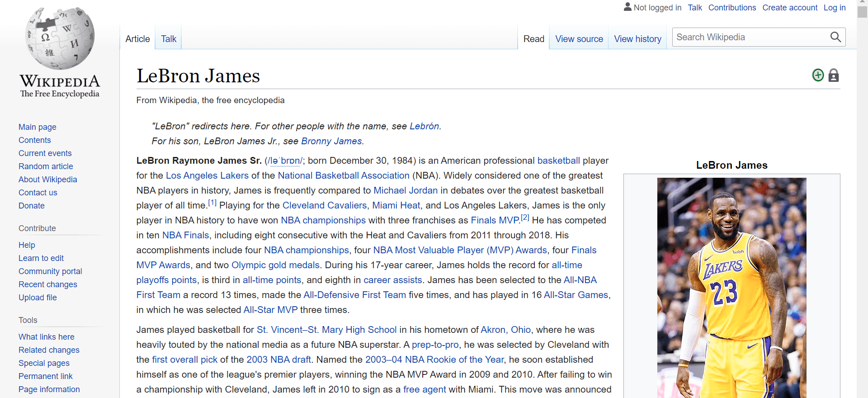Open the View history tab
868x398 pixels.
637,39
